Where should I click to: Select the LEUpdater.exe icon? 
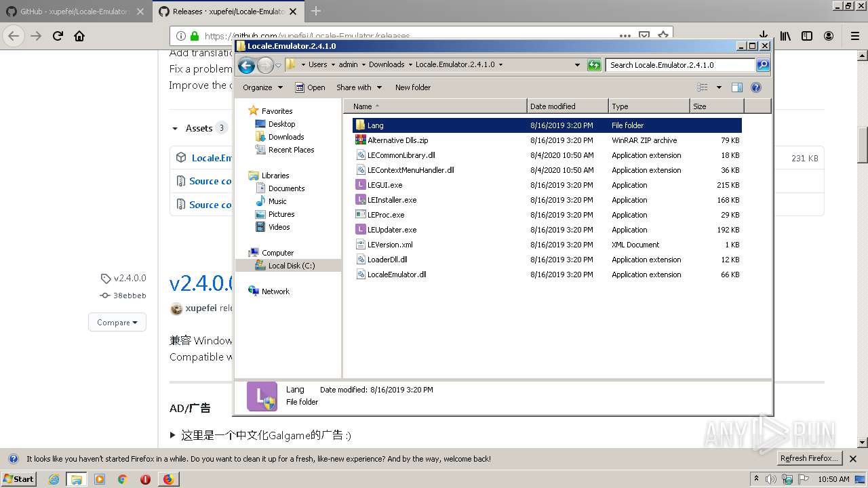click(x=360, y=230)
